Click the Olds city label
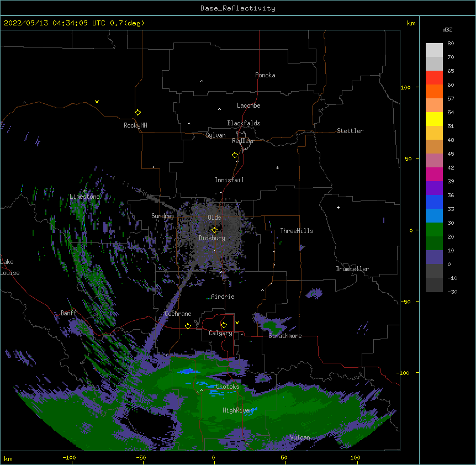Screen dimensions: 476x465 pos(214,218)
